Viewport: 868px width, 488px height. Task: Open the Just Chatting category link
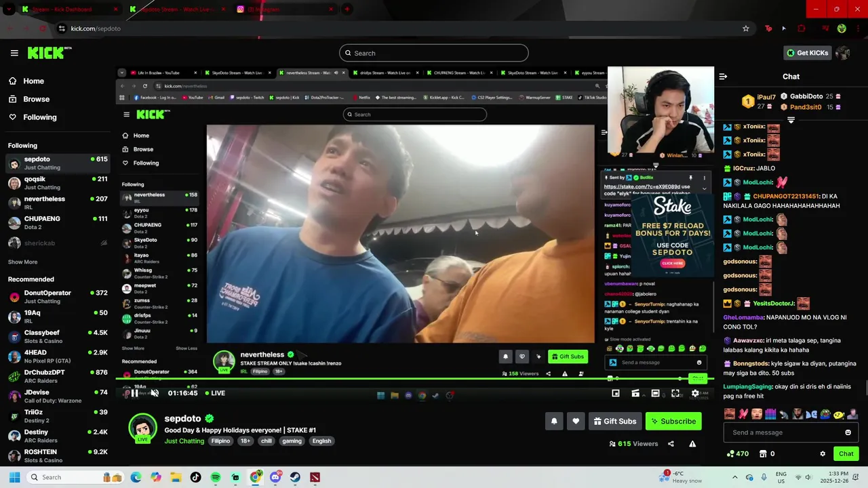[x=184, y=441]
